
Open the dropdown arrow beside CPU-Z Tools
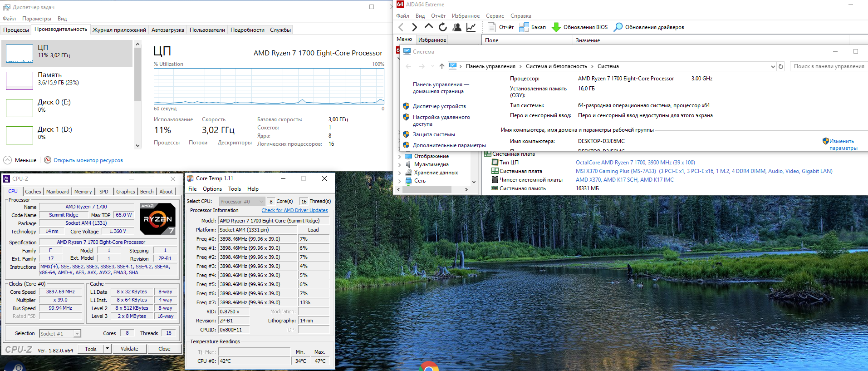coord(108,349)
